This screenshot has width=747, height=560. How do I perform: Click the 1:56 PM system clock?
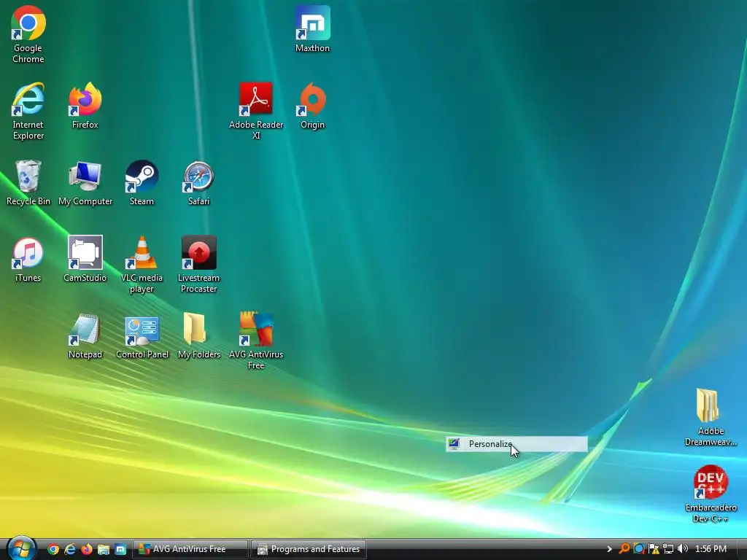pyautogui.click(x=711, y=549)
